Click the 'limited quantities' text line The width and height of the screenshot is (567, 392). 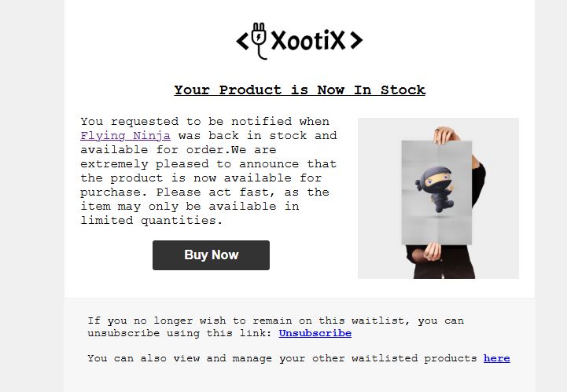tap(151, 221)
